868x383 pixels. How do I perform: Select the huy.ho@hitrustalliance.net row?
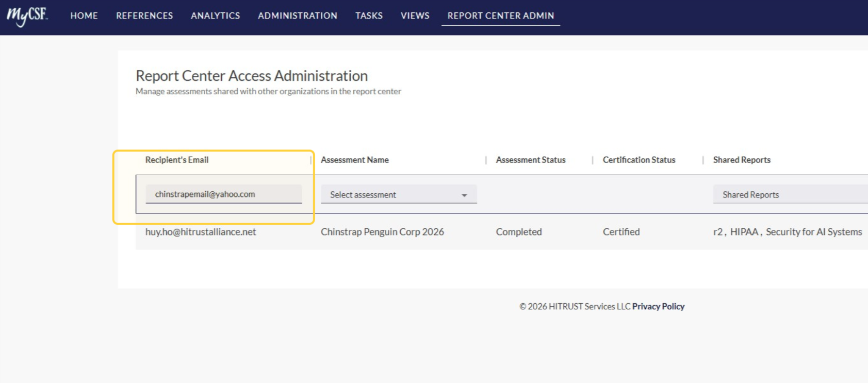pyautogui.click(x=501, y=232)
